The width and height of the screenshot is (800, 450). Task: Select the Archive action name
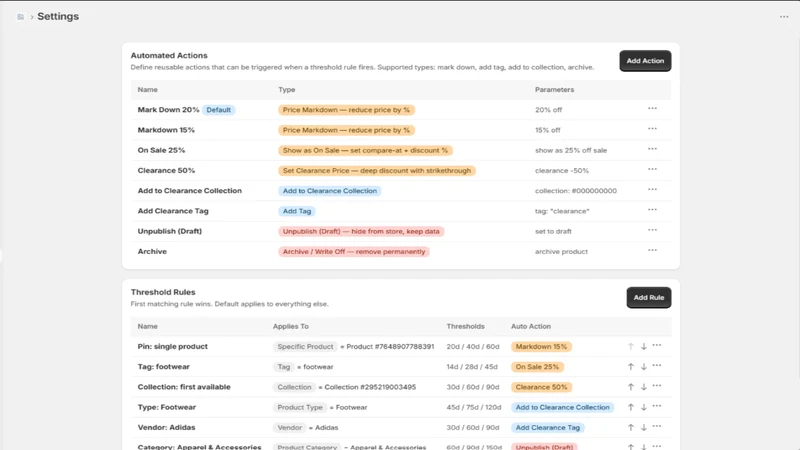pos(152,252)
